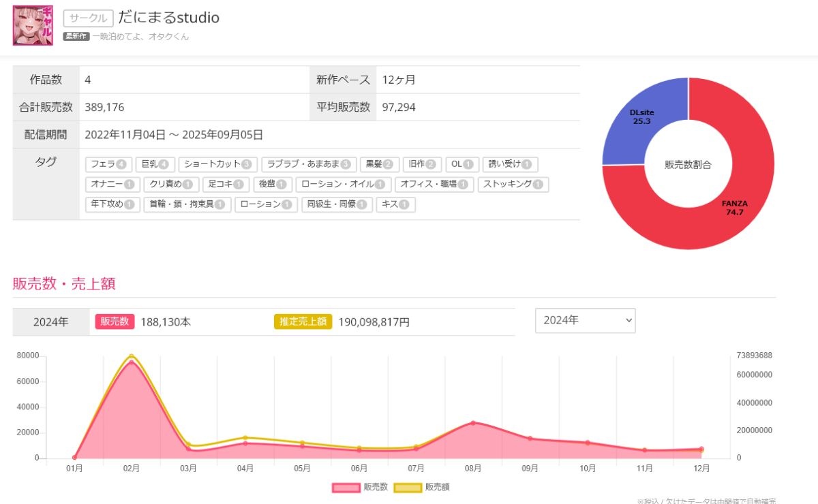Select the 巨乳 tag
The width and height of the screenshot is (818, 504).
pyautogui.click(x=154, y=164)
